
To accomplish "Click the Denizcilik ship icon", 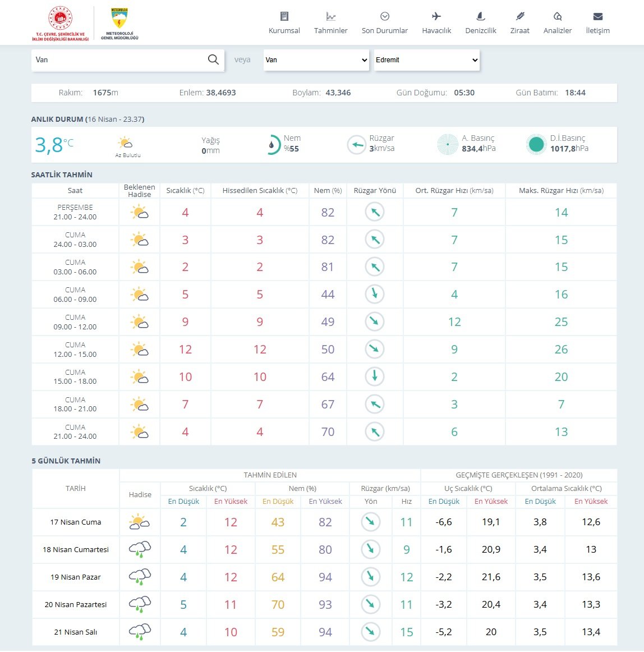I will [x=481, y=16].
